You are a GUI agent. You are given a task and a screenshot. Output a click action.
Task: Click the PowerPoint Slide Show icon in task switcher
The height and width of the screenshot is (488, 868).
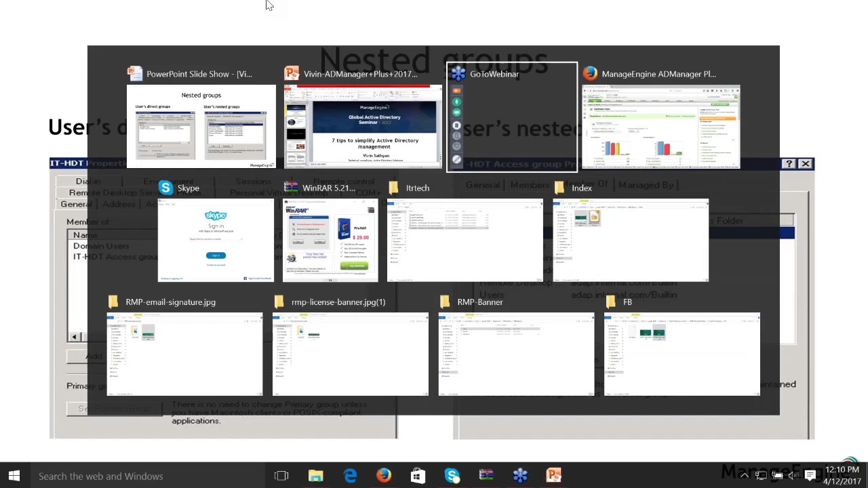point(135,74)
